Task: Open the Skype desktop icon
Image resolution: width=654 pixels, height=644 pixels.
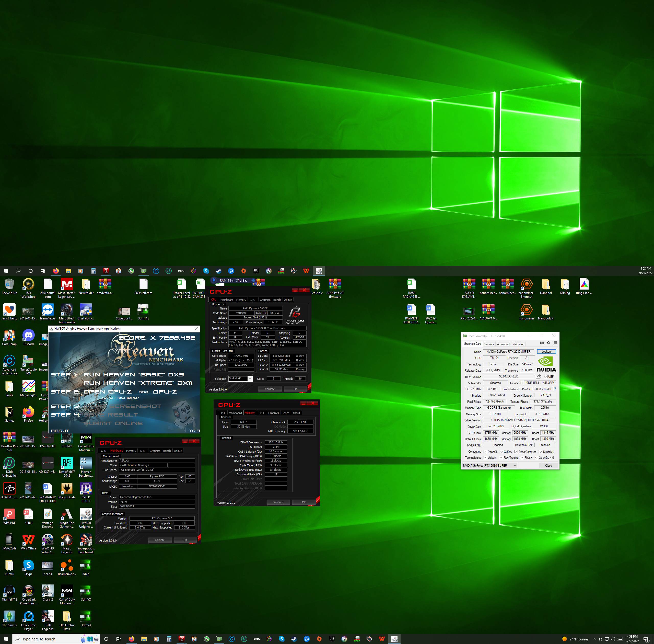Action: point(28,567)
